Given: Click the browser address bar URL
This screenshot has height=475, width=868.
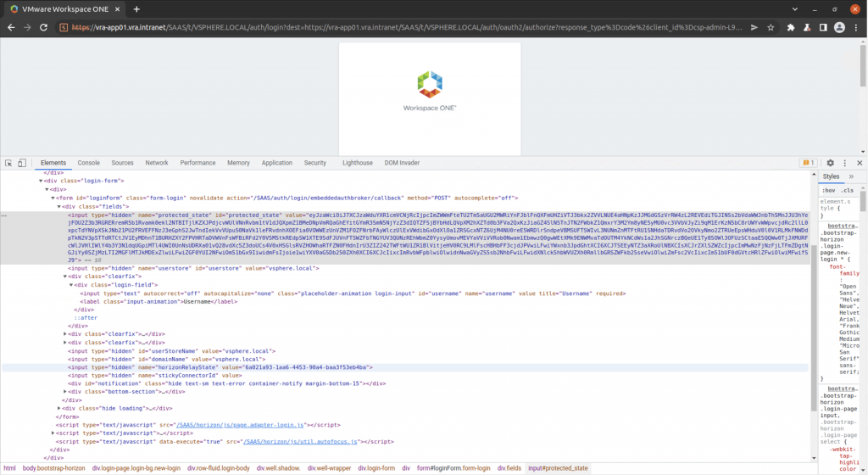Looking at the screenshot, I should (407, 27).
